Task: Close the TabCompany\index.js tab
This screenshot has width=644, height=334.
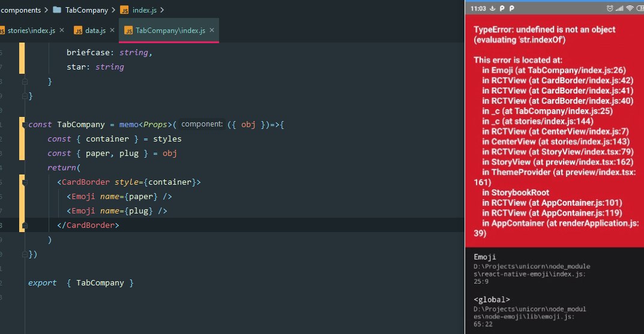Action: click(212, 30)
